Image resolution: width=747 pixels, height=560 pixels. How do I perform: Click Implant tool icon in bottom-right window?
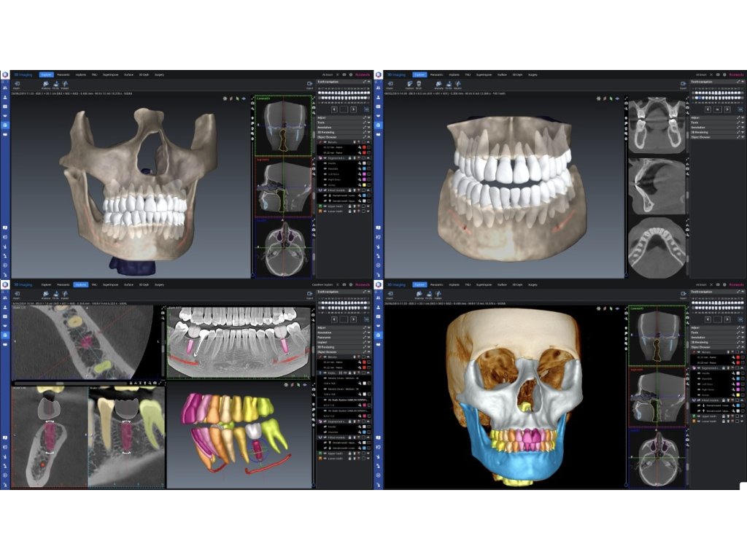pyautogui.click(x=438, y=295)
